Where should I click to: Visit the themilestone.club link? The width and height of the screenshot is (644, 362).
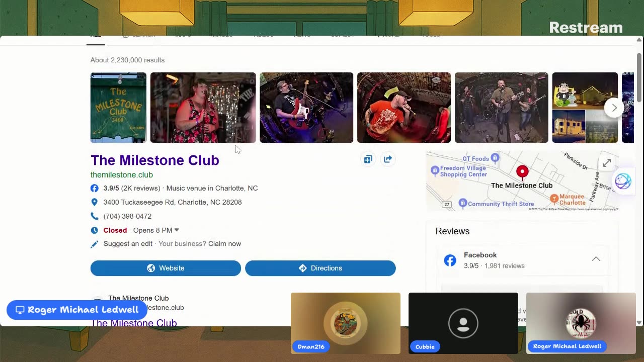pyautogui.click(x=121, y=174)
